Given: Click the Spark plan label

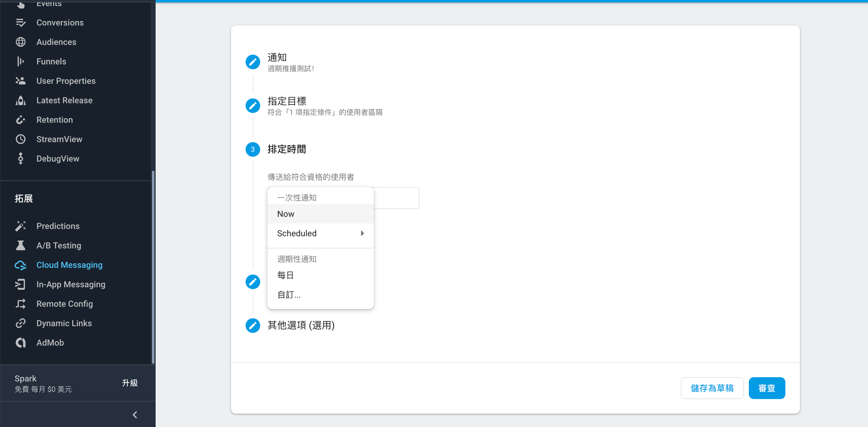Looking at the screenshot, I should coord(25,378).
